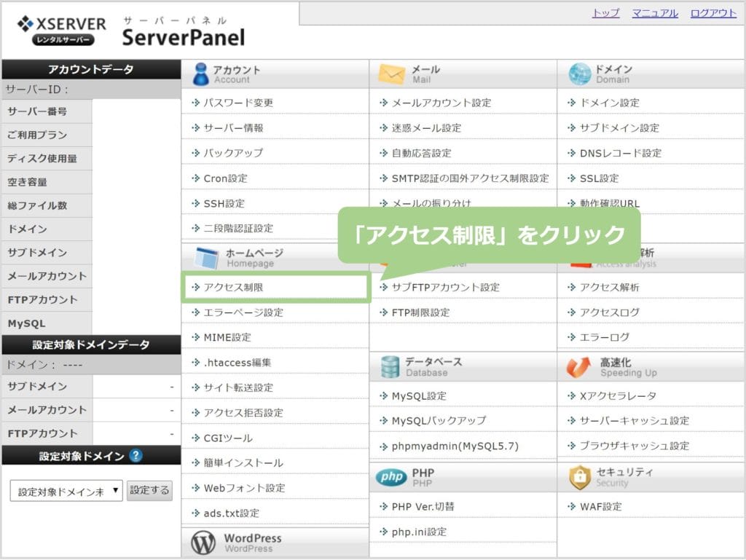Click the Domain globe icon

click(x=579, y=74)
